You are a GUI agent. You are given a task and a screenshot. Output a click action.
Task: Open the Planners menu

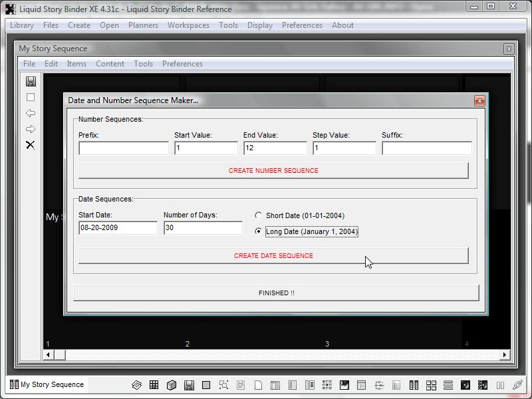coord(143,25)
